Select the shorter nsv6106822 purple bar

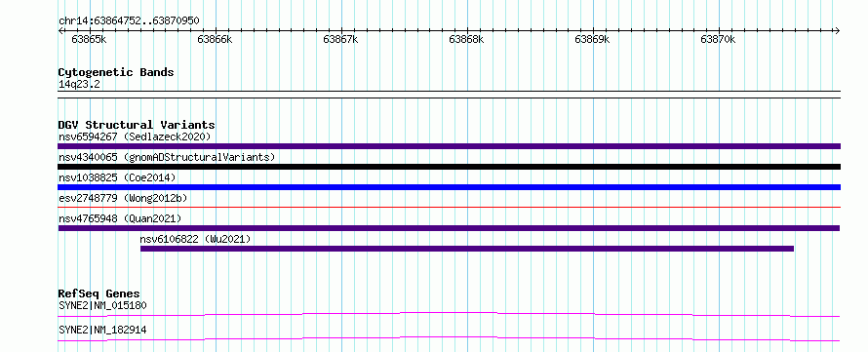tap(467, 249)
